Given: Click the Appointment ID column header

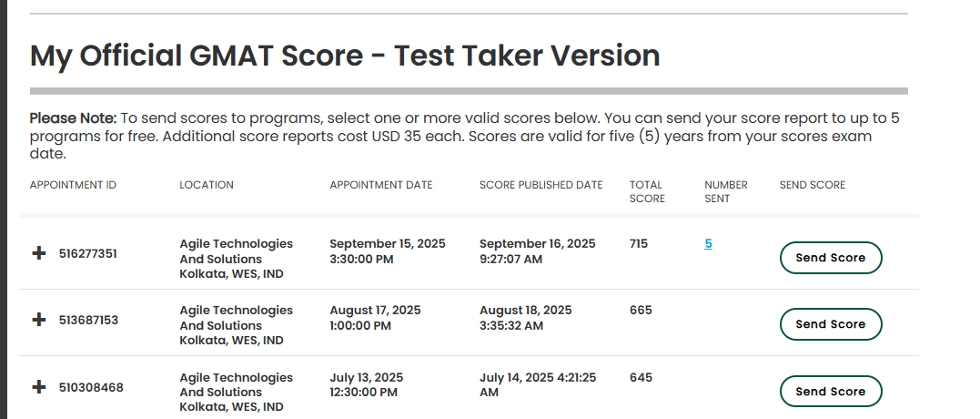Looking at the screenshot, I should (73, 185).
